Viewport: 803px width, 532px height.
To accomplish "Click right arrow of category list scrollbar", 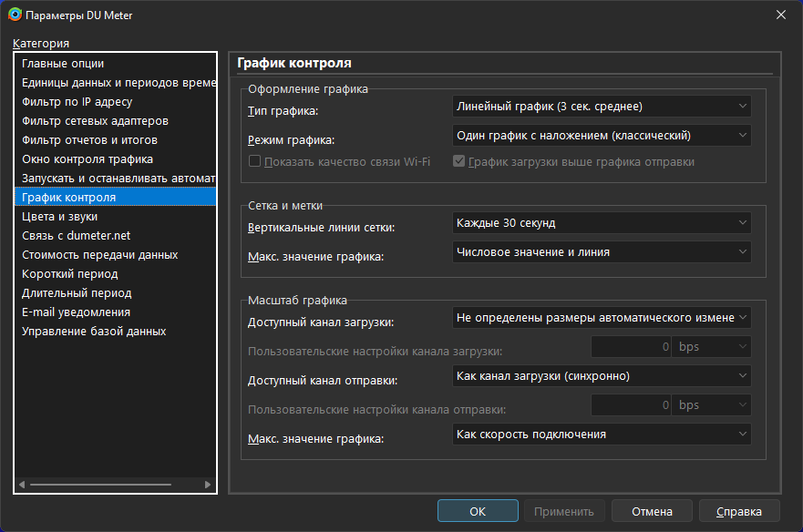I will pyautogui.click(x=208, y=485).
